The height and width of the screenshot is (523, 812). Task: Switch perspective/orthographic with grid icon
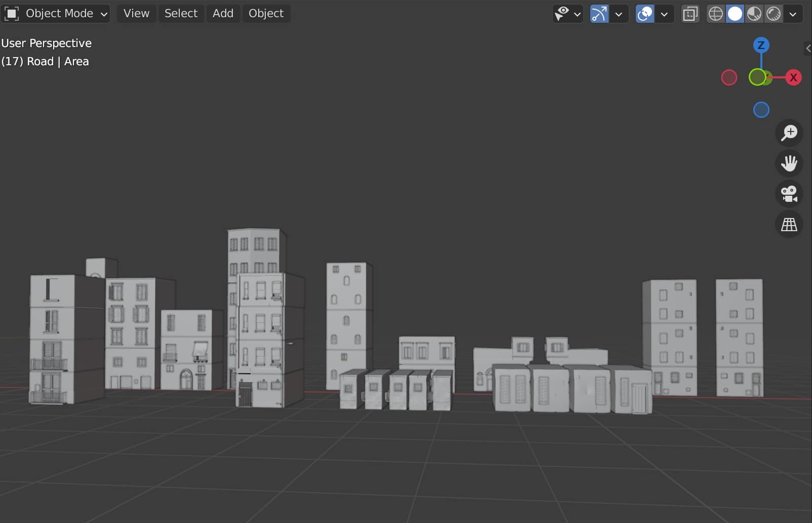[789, 224]
